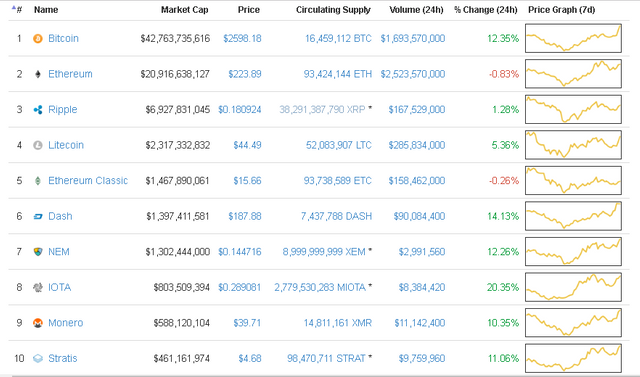Open the Monero currency link

click(65, 323)
